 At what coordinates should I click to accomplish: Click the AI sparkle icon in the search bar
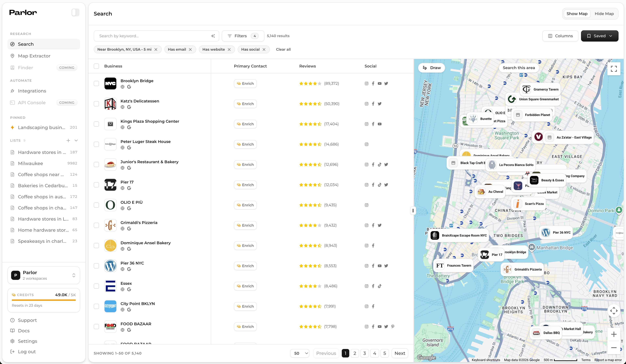[213, 36]
